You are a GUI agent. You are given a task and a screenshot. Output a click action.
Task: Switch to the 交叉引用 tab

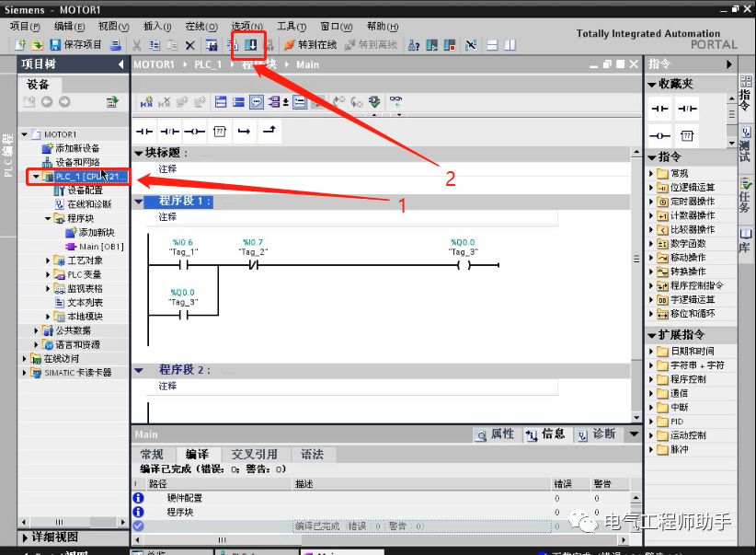tap(255, 454)
